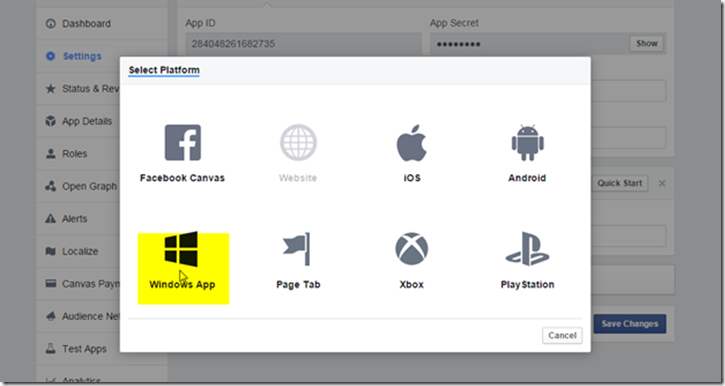Show the App Secret value
Viewport: 725px width, 386px height.
coord(646,43)
